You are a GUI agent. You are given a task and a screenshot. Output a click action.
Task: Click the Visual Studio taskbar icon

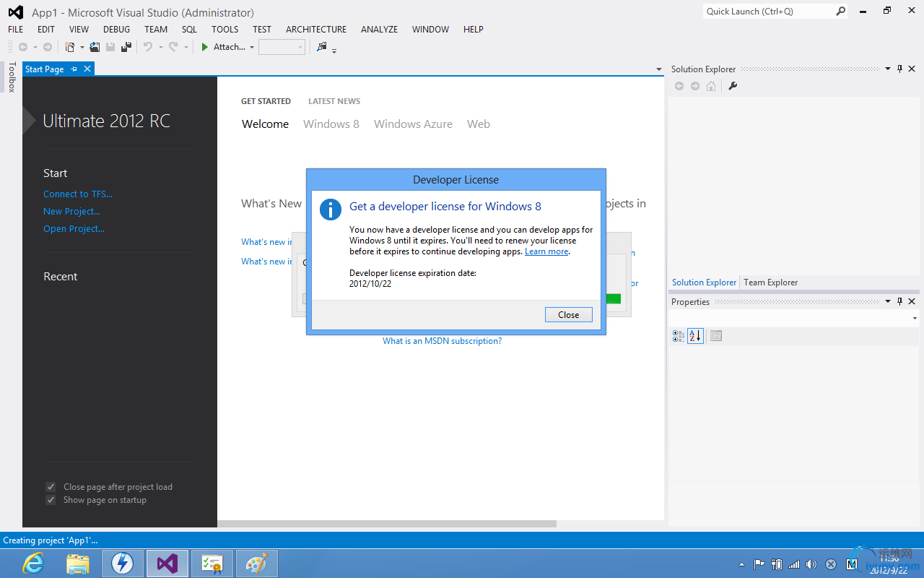(x=167, y=564)
